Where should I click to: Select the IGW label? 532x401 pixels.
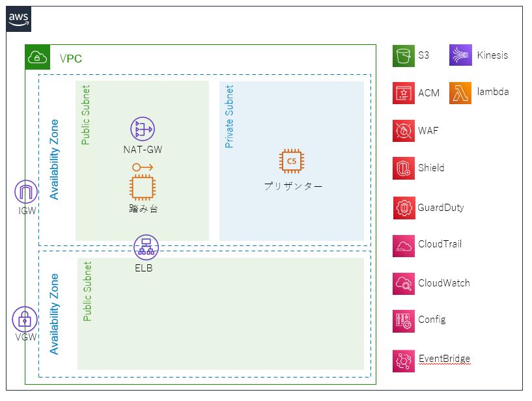click(27, 211)
